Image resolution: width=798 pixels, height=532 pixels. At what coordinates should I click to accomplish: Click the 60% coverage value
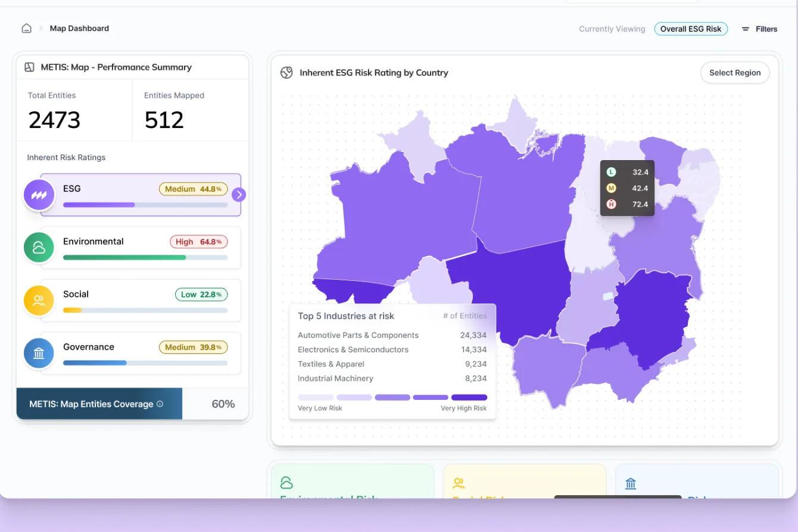pos(223,404)
